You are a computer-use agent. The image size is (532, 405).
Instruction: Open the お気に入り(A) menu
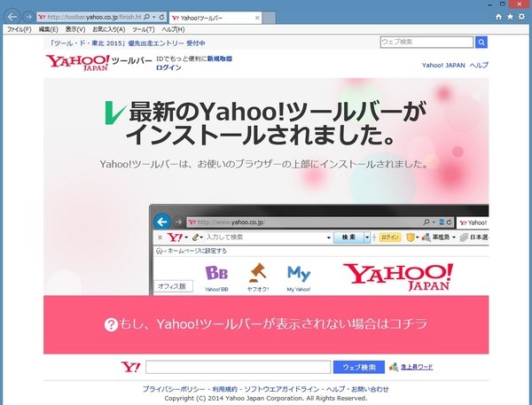[108, 29]
